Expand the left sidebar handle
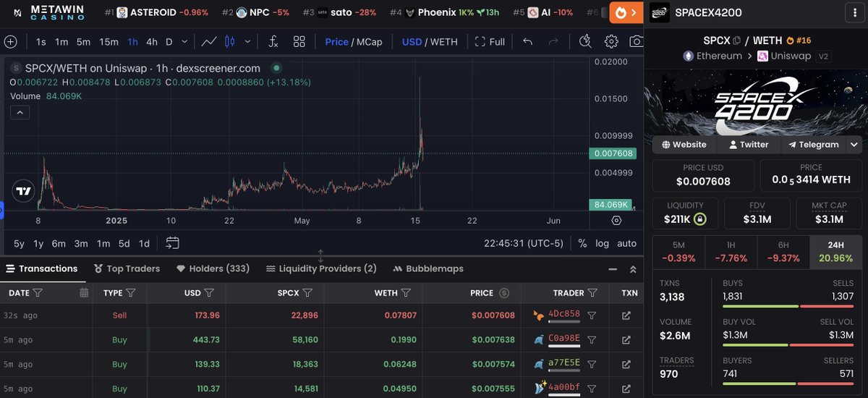The width and height of the screenshot is (868, 398). point(1,211)
